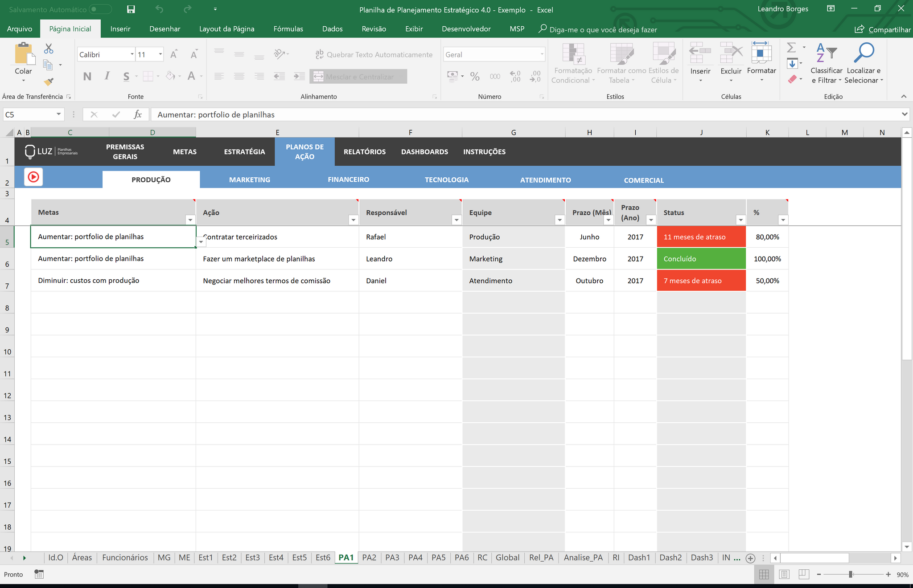Click the AutoSum sigma icon

tap(791, 48)
